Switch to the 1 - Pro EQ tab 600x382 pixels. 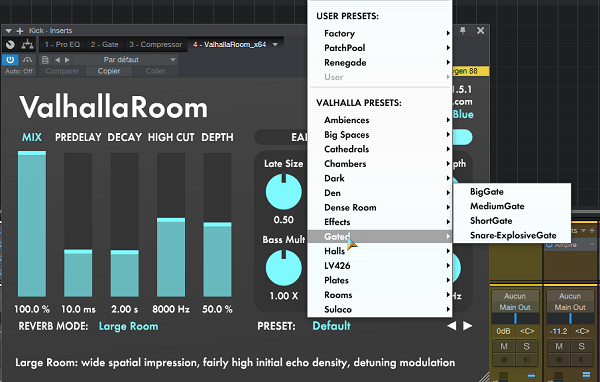coord(62,45)
